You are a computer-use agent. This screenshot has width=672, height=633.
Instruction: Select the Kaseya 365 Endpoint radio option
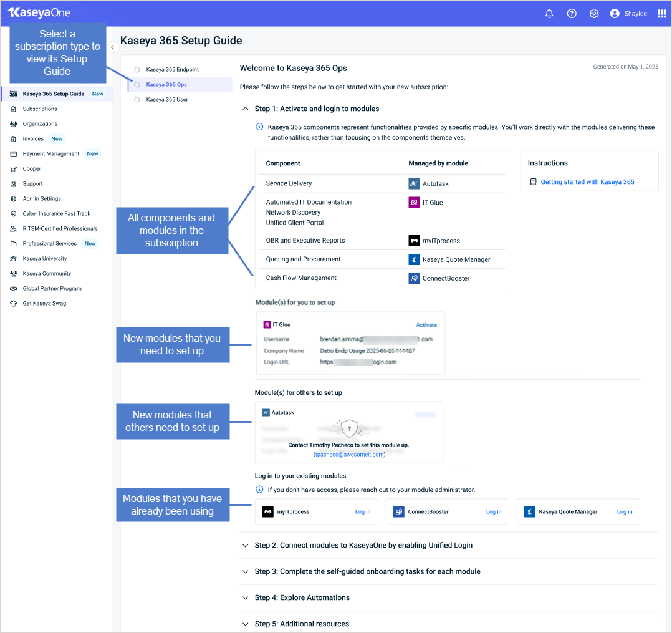tap(137, 69)
